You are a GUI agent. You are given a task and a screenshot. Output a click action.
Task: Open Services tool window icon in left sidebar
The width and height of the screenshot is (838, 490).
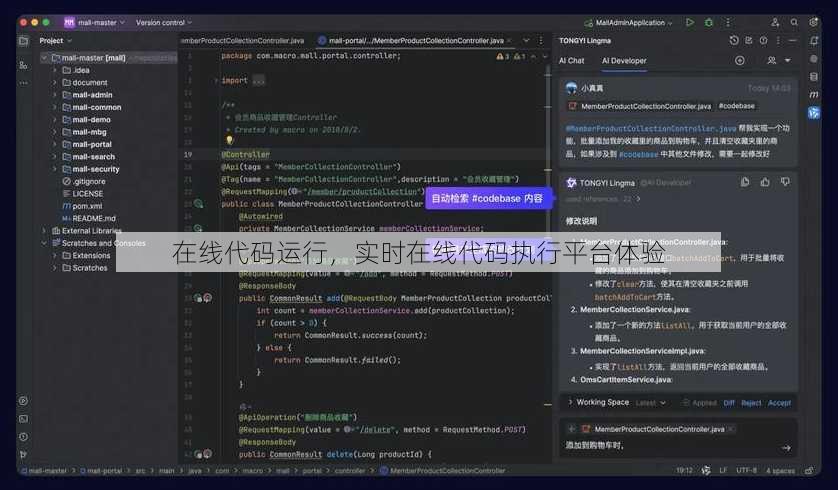(24, 401)
